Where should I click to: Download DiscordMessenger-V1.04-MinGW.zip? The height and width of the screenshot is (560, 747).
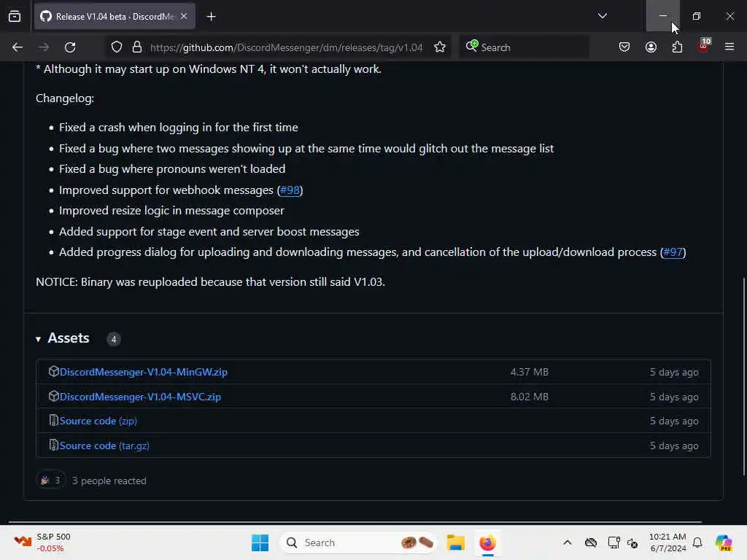pos(144,372)
